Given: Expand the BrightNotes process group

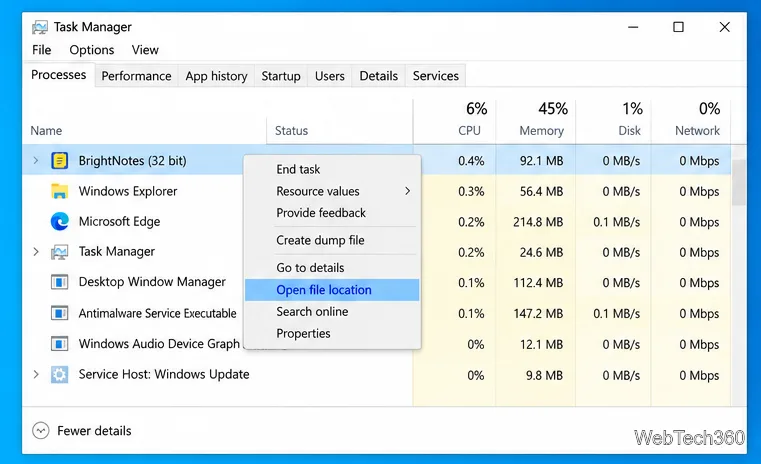Looking at the screenshot, I should 35,160.
